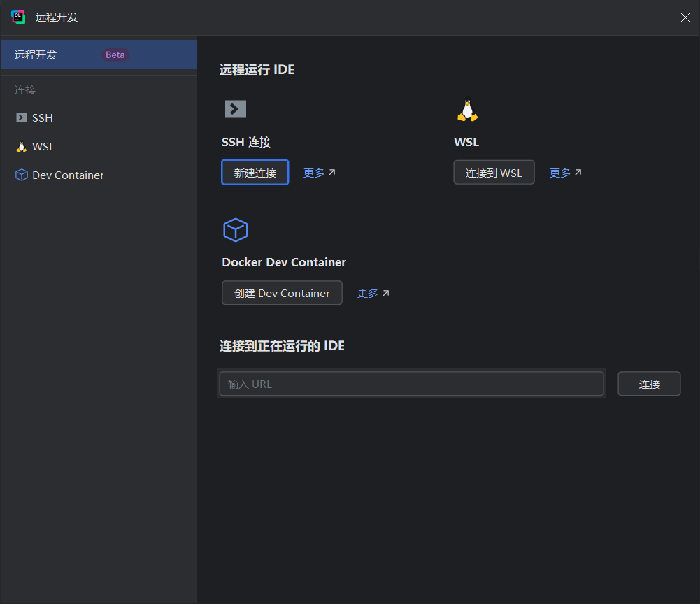
Task: Click the large SSH terminal icon
Action: pos(235,109)
